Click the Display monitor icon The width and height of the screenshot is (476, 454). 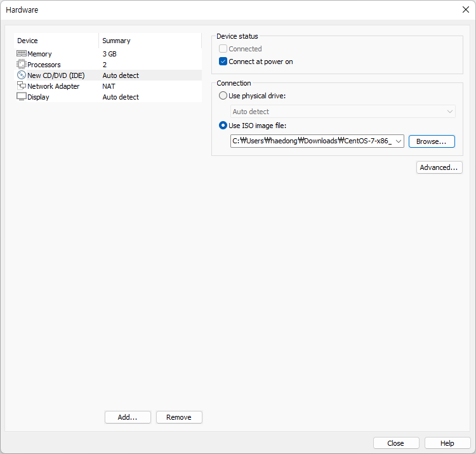[21, 97]
